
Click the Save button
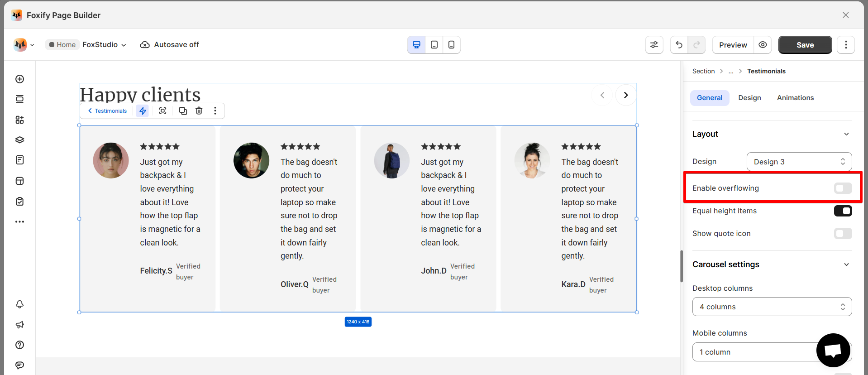(x=805, y=45)
